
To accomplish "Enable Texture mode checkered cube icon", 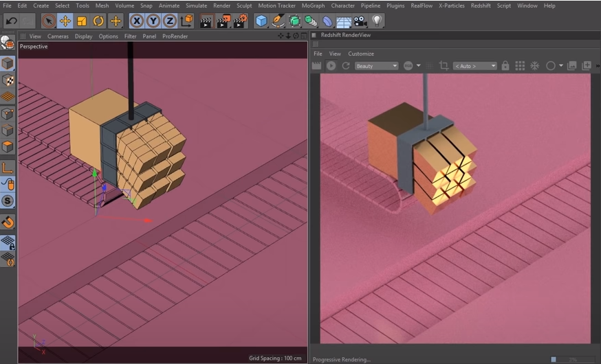I will click(8, 80).
